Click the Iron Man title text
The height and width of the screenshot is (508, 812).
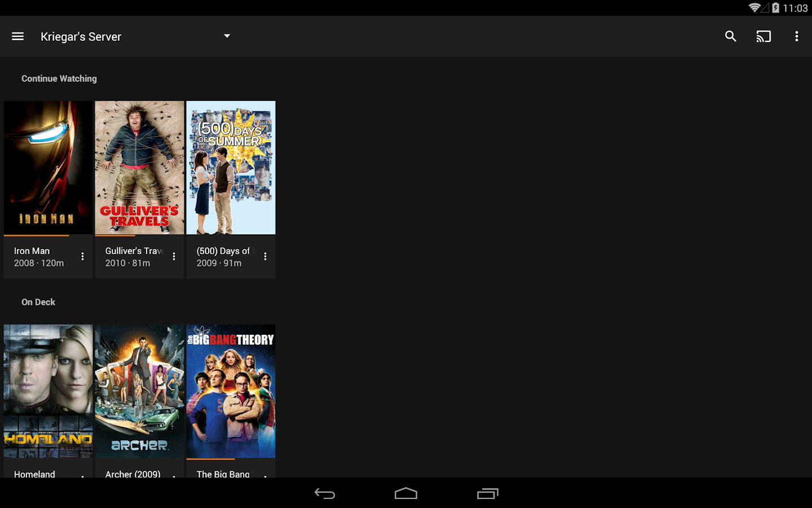point(32,251)
